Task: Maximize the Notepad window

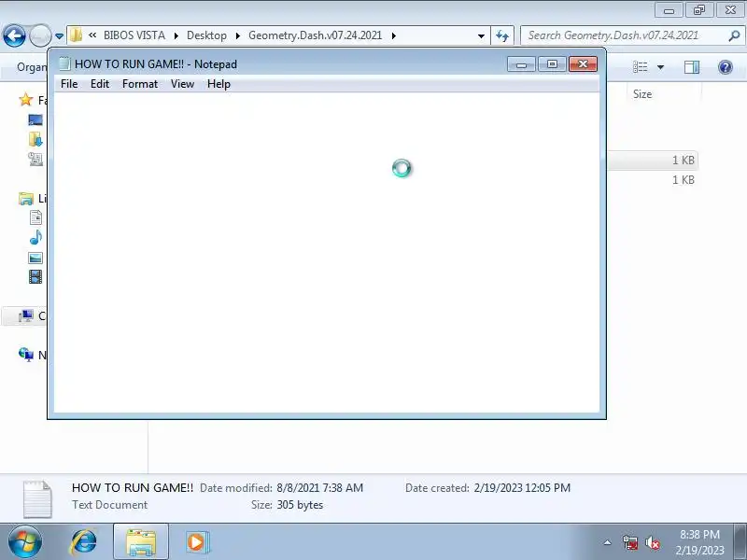Action: click(x=552, y=64)
